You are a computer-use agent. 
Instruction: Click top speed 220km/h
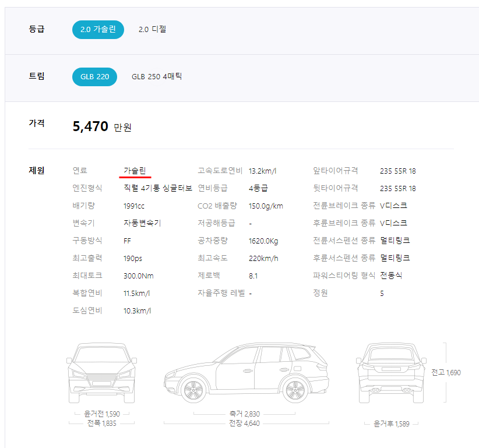click(263, 258)
